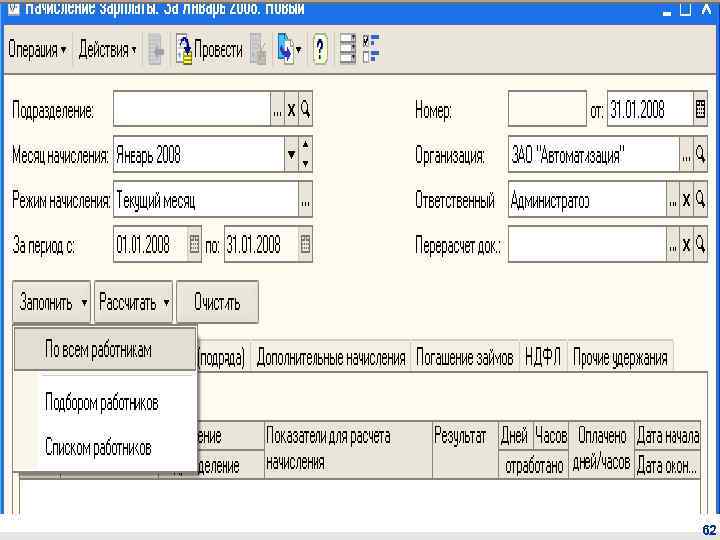
Task: Click the Режим начисления field Текущий месяц
Action: 206,200
